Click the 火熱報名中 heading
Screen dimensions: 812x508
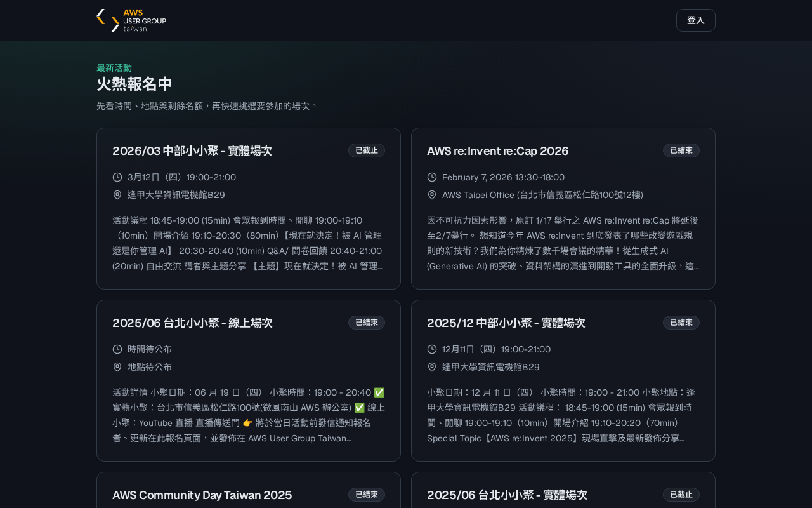pos(134,84)
